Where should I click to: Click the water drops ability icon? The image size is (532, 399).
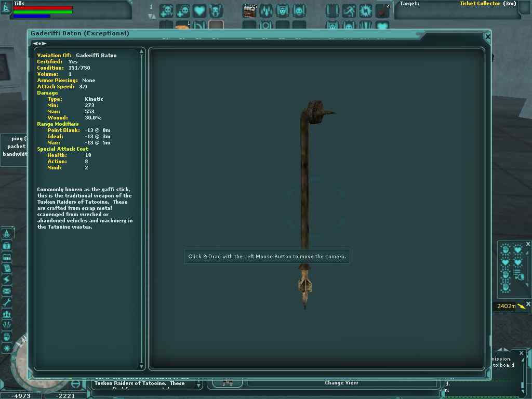point(266,11)
